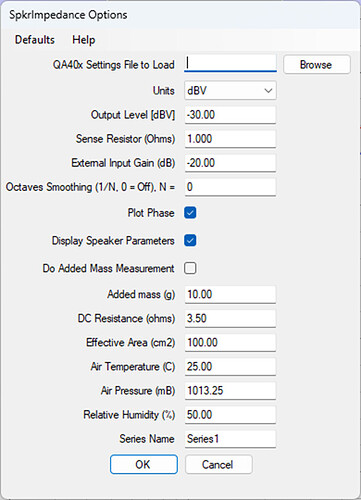Uncheck the Plot Phase checkbox

pos(190,213)
